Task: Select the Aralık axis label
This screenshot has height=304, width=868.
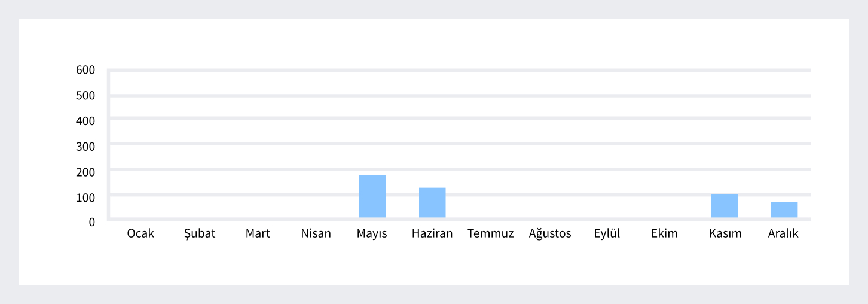Action: pos(783,233)
